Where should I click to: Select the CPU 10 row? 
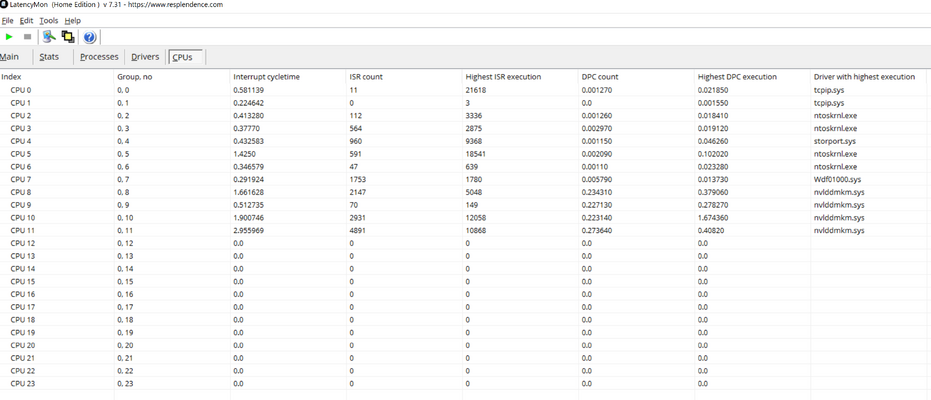[x=463, y=217]
